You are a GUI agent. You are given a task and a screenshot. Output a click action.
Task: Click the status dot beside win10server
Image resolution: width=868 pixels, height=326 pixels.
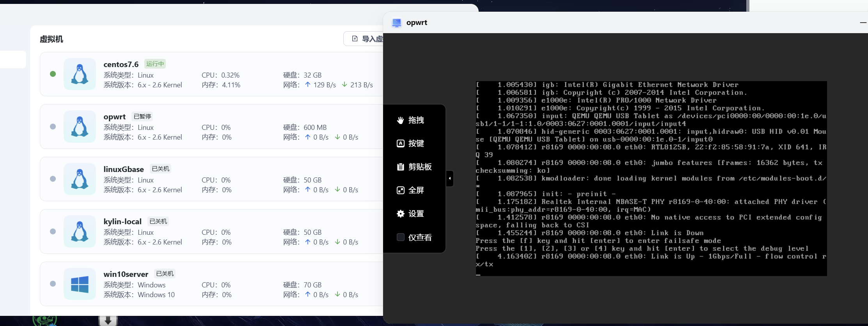53,284
